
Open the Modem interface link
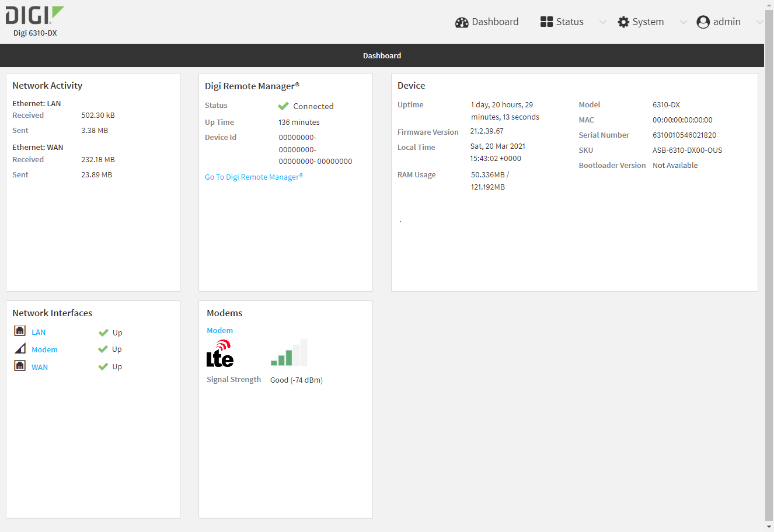pos(44,350)
